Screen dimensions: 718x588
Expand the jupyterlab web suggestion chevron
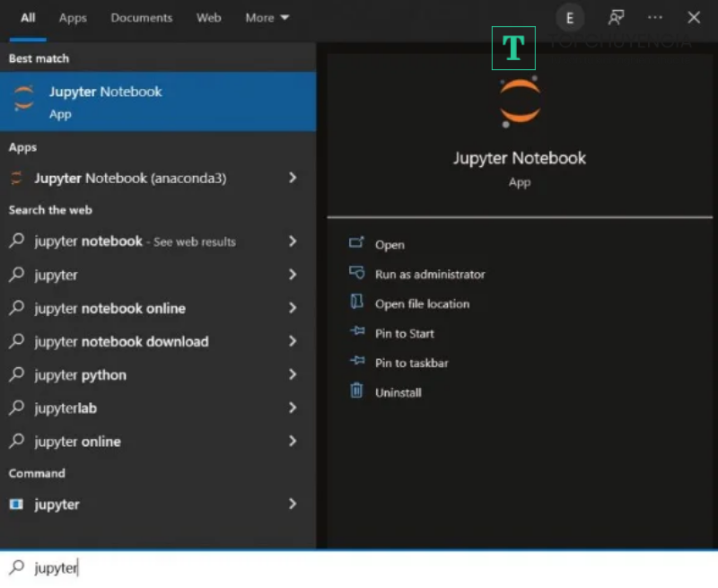click(293, 408)
